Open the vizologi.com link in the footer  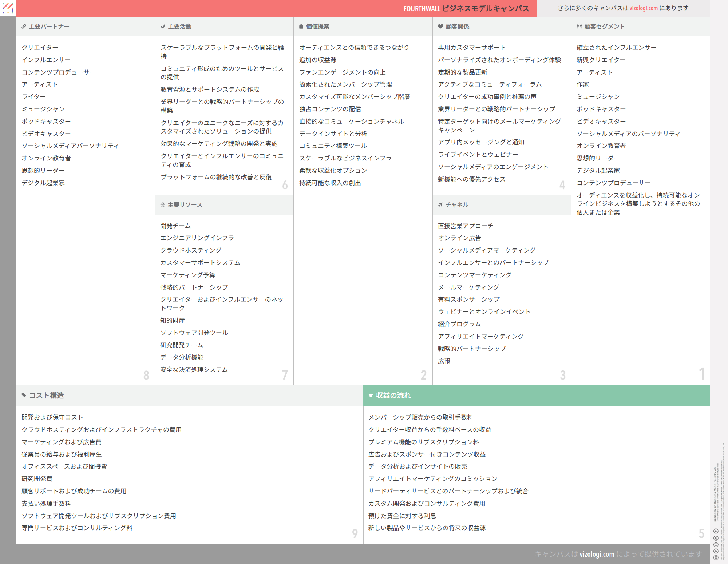coord(597,554)
